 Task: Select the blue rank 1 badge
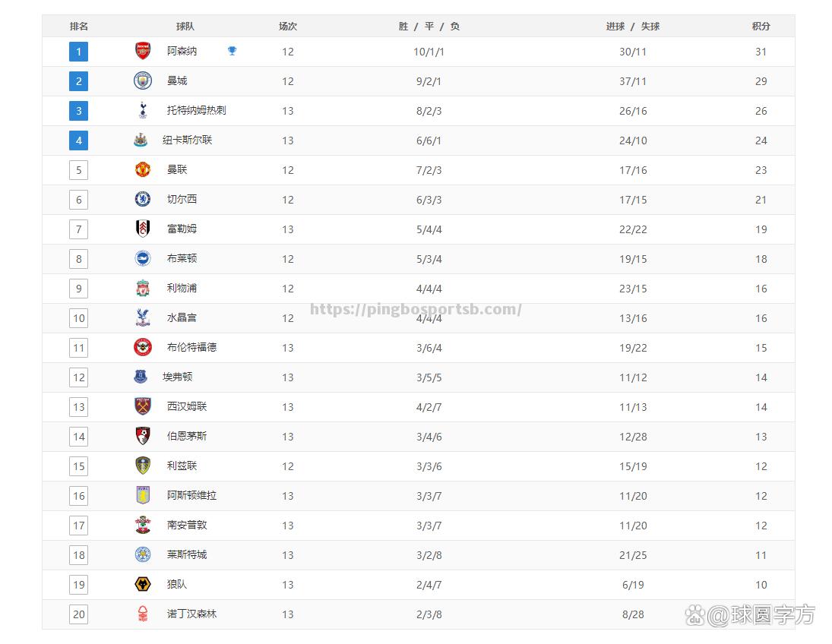pyautogui.click(x=78, y=52)
